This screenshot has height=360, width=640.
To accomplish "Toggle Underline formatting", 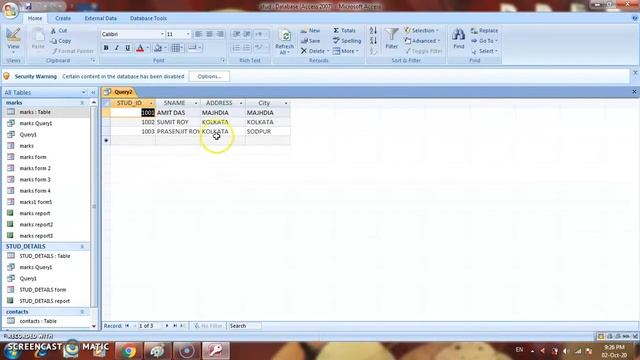I will click(x=128, y=48).
